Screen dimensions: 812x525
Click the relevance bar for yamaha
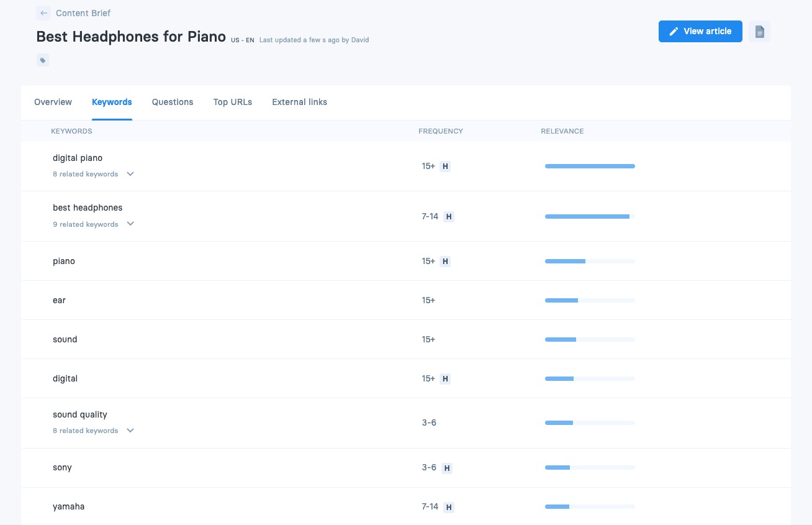tap(590, 506)
